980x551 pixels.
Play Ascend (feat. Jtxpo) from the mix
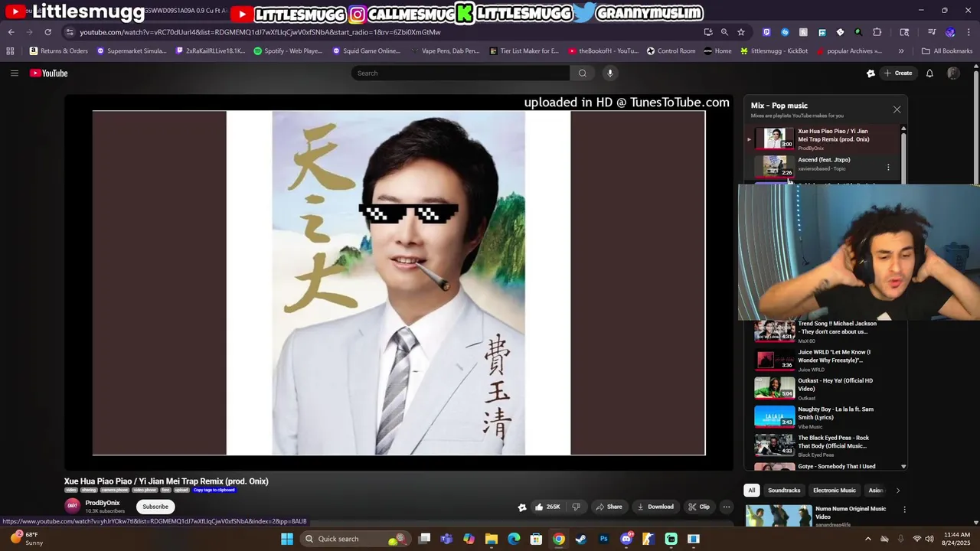(x=824, y=165)
